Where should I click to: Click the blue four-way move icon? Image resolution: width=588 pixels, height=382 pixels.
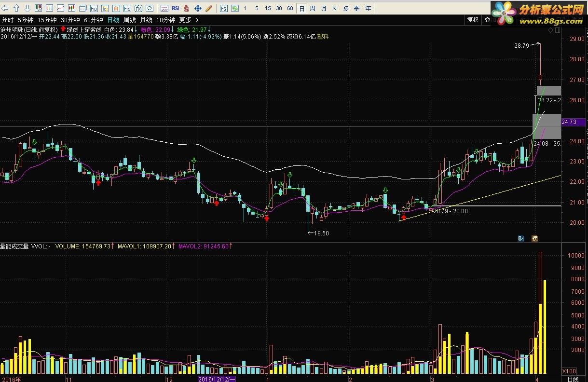point(198,8)
